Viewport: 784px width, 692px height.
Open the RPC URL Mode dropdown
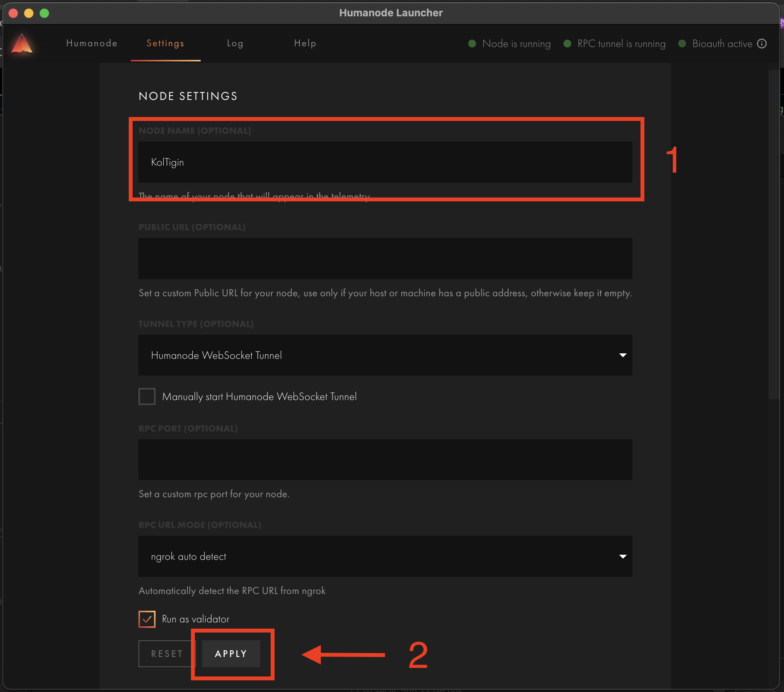[x=385, y=556]
